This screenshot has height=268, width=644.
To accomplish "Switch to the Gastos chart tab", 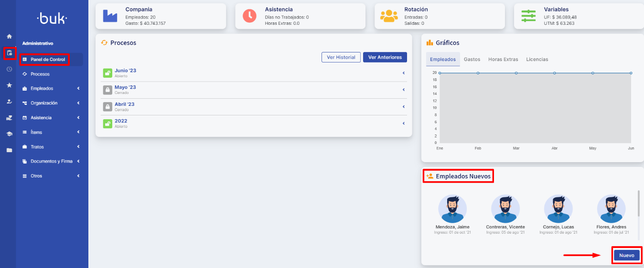I will point(472,60).
